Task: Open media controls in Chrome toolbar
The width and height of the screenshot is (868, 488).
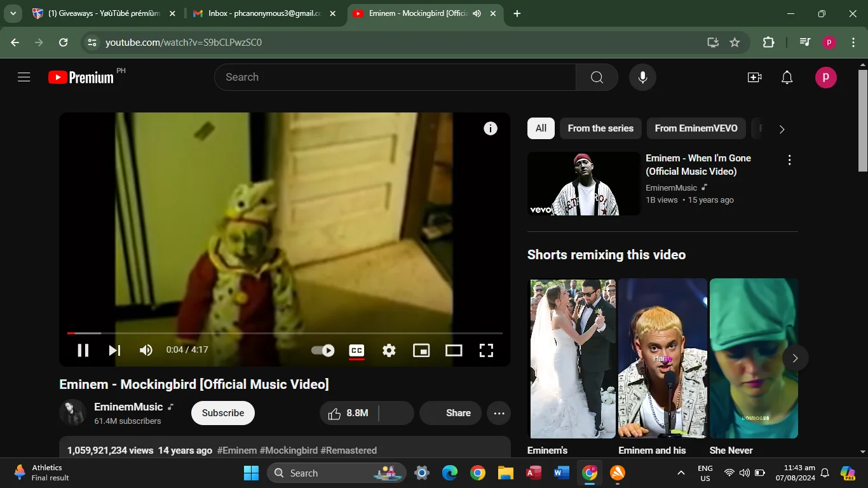Action: (804, 42)
